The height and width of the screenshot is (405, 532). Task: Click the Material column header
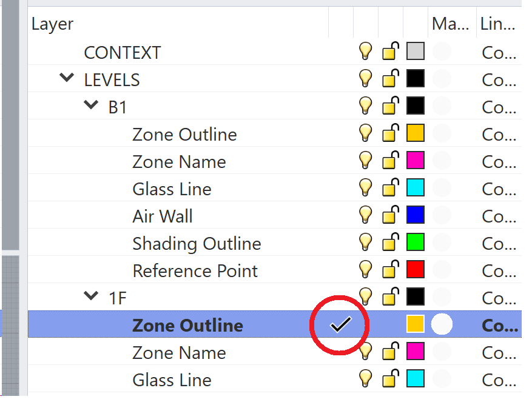click(x=450, y=24)
